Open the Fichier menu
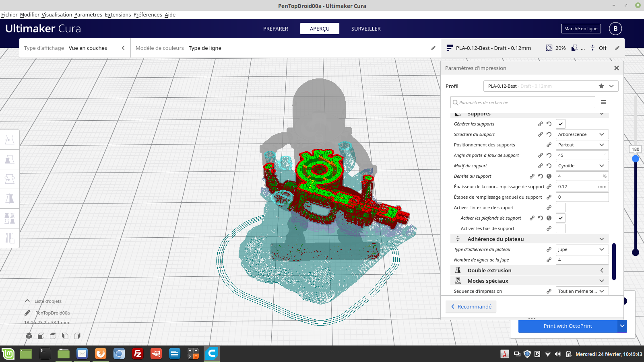This screenshot has width=644, height=362. (9, 15)
